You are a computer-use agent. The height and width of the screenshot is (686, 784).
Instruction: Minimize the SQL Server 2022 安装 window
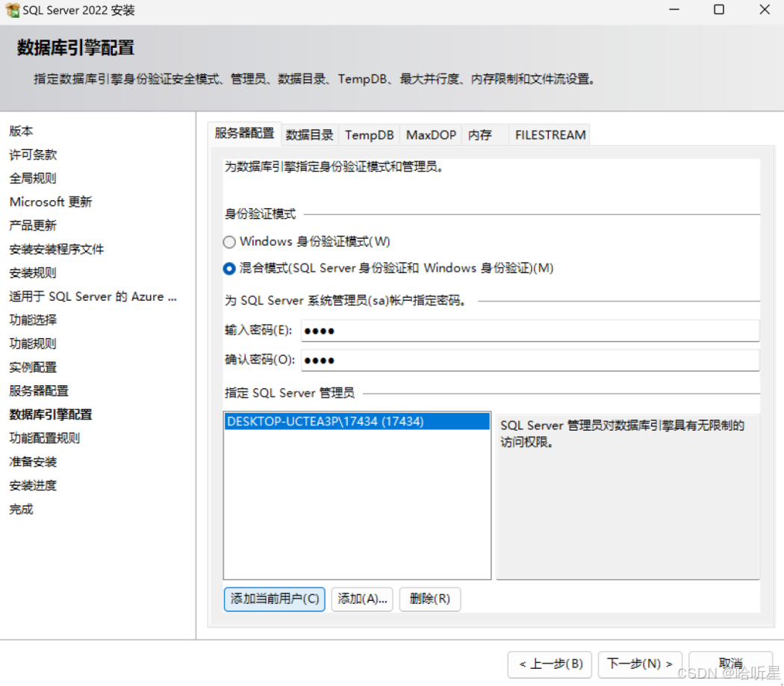coord(674,10)
